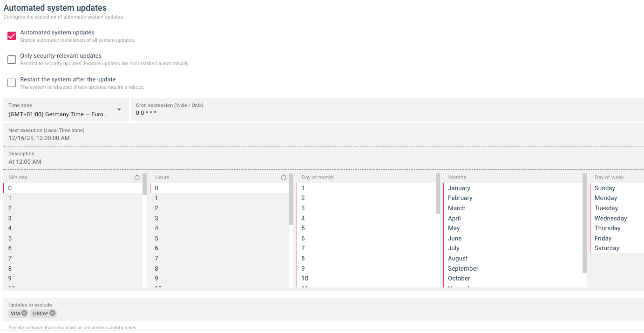This screenshot has height=333, width=644.
Task: Enable Restart the system after update
Action: (x=12, y=83)
